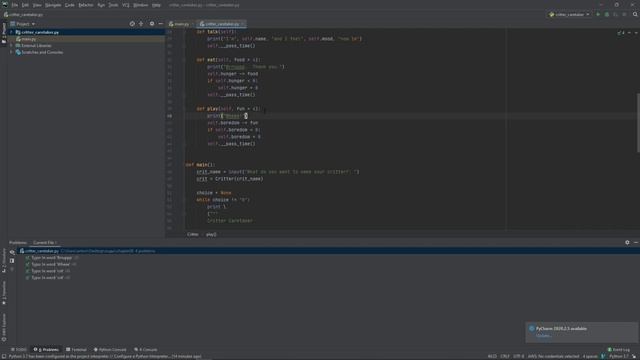
Task: Switch to Problems Current File tab
Action: point(44,243)
